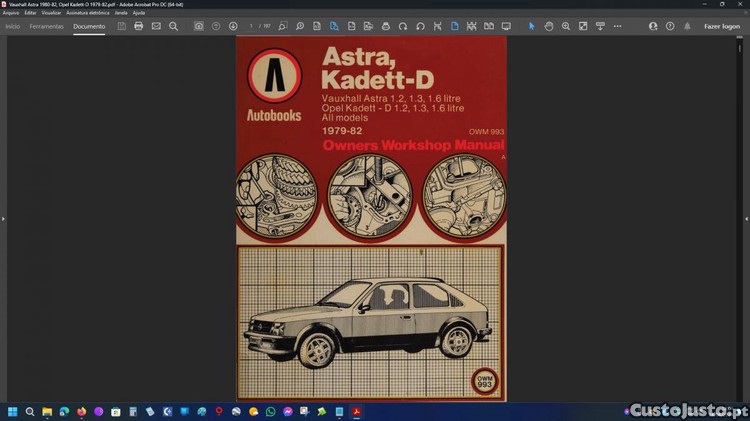
Task: Switch to the Ferramentas tab
Action: 46,26
